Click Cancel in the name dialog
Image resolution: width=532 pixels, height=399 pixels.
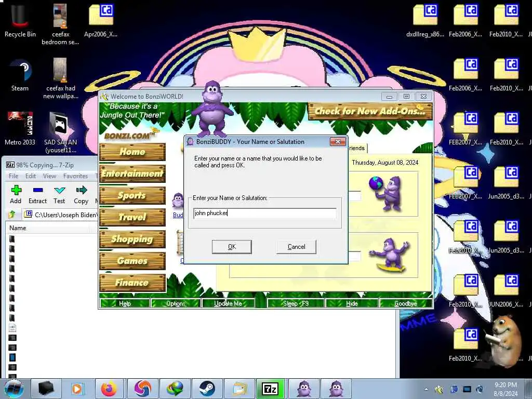click(296, 247)
